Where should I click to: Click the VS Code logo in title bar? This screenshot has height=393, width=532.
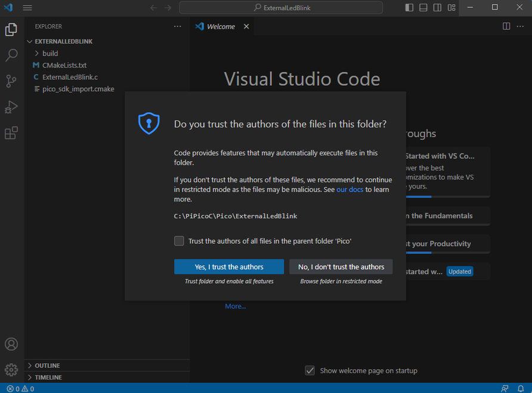(8, 8)
